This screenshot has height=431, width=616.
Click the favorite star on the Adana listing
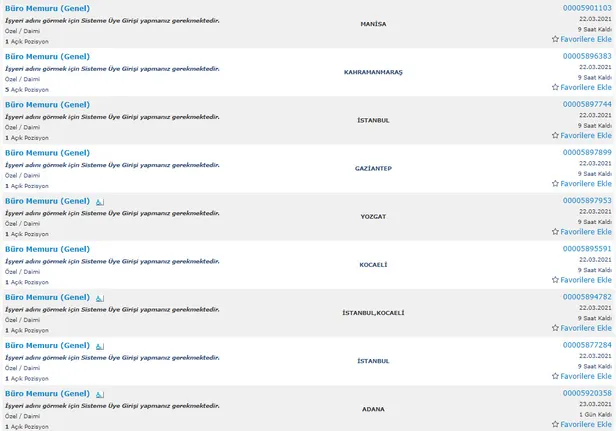[555, 424]
